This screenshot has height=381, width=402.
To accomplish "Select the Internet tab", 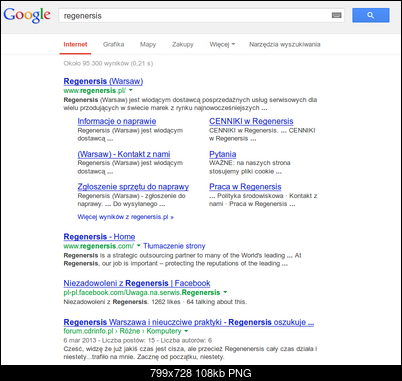I will coord(75,44).
